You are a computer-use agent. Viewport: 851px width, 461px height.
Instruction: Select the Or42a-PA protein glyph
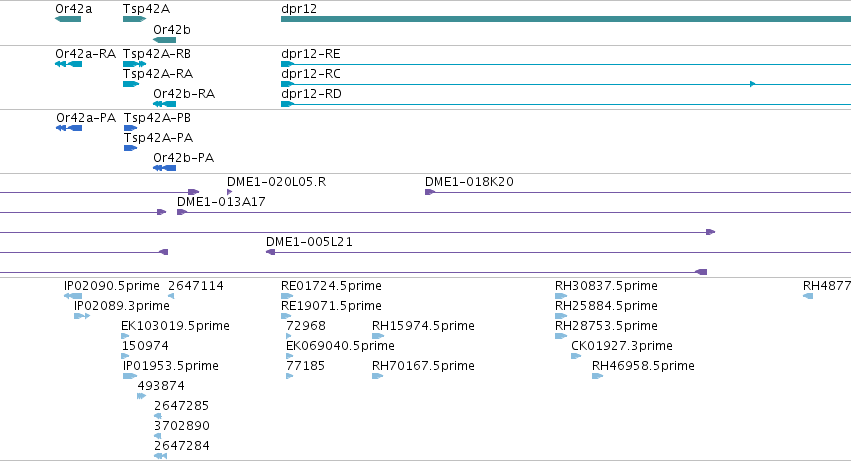click(69, 128)
